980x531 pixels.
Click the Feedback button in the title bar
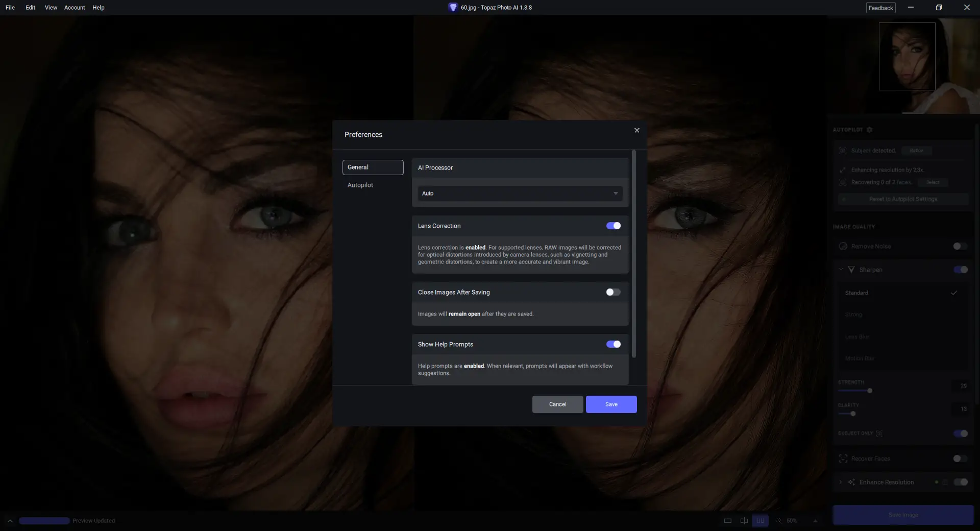880,8
